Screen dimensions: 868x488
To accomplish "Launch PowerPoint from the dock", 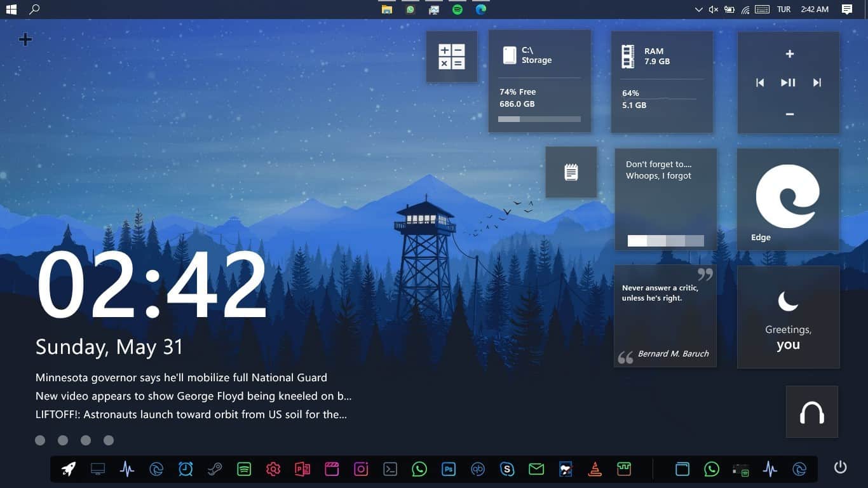I will point(302,469).
